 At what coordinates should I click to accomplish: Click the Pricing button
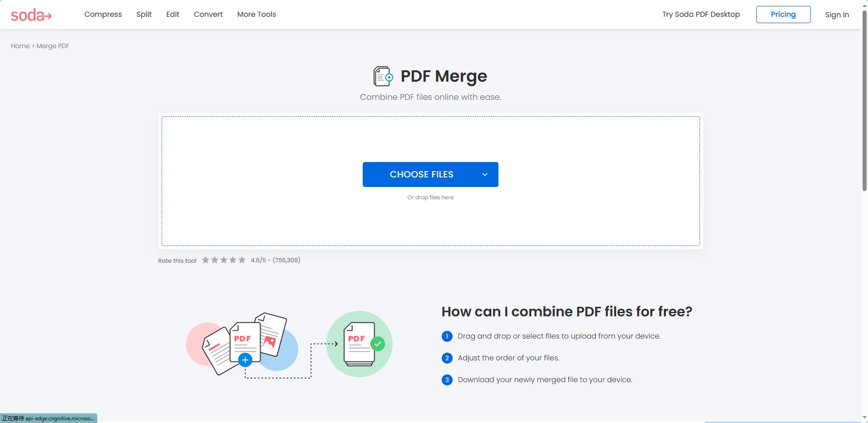[x=783, y=14]
